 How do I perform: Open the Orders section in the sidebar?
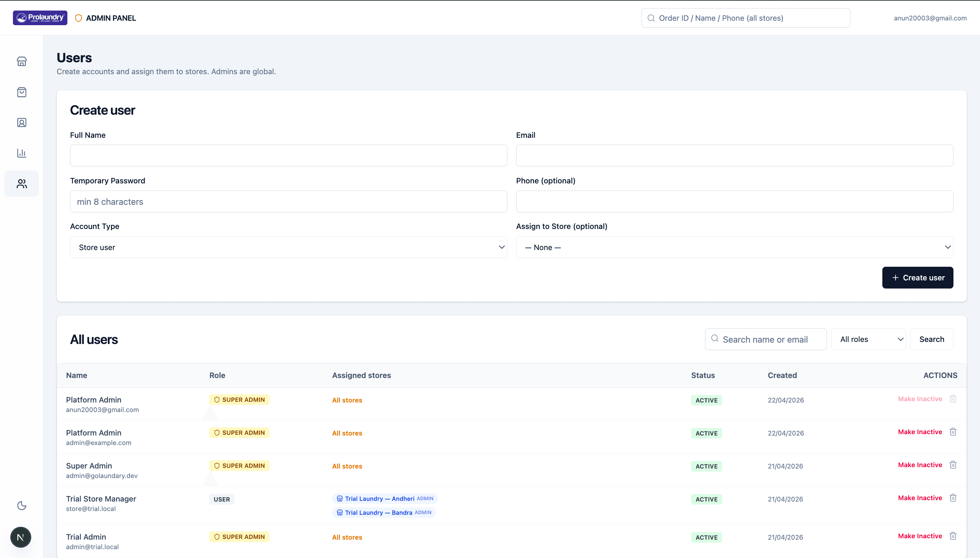click(21, 92)
